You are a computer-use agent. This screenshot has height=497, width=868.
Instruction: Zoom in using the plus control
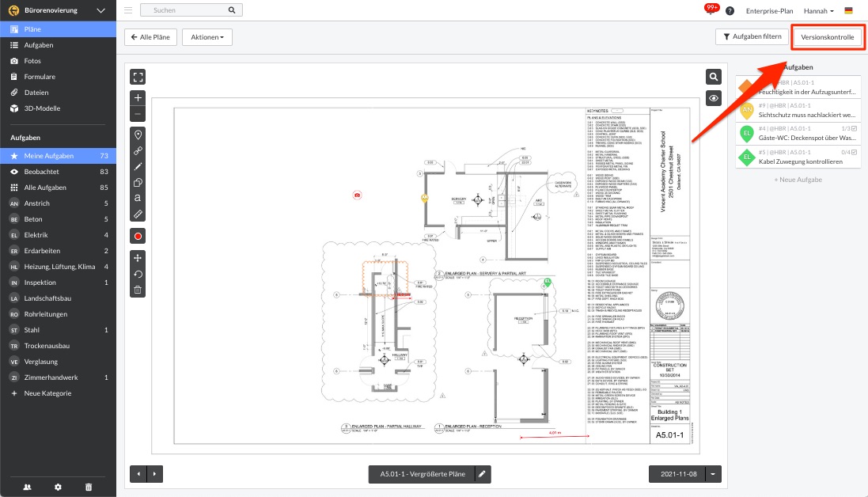138,97
